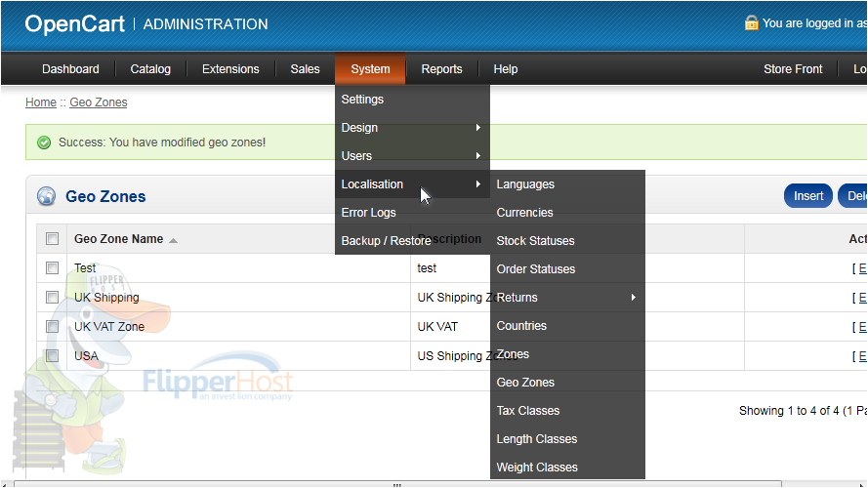Click the Insert button
Image resolution: width=868 pixels, height=488 pixels.
click(x=808, y=196)
